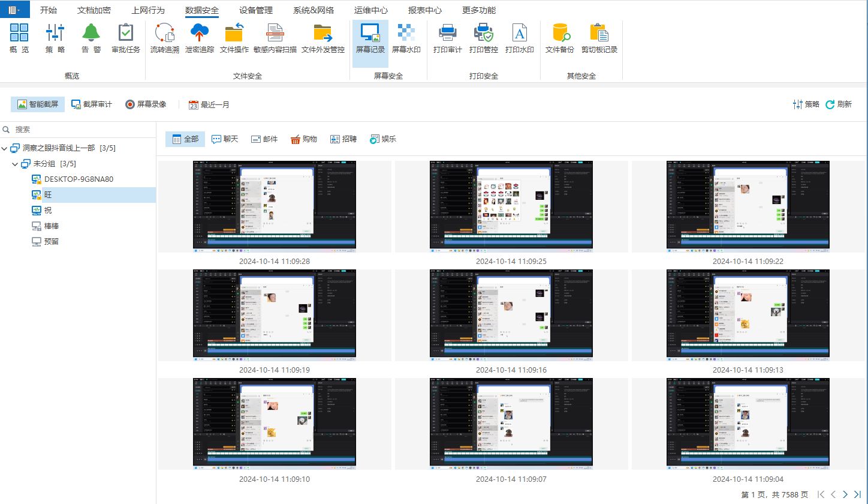
Task: Open the 策略 policy ribbon icon
Action: tap(55, 40)
